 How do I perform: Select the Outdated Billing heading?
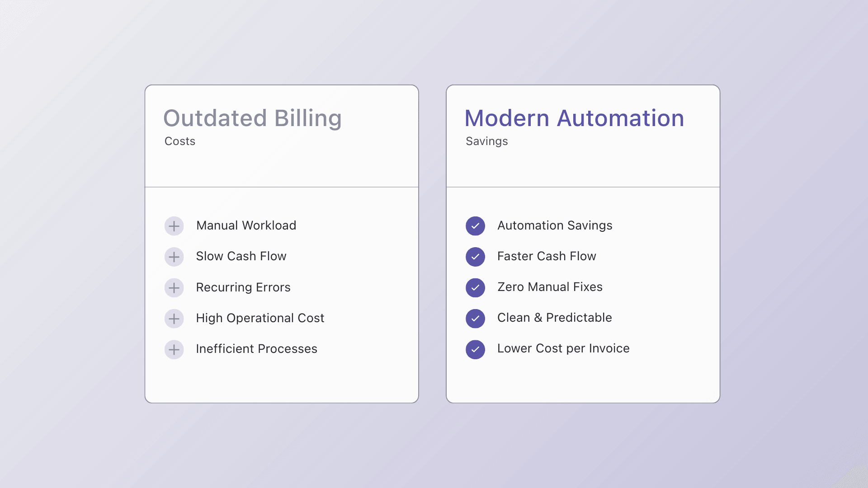pyautogui.click(x=252, y=118)
